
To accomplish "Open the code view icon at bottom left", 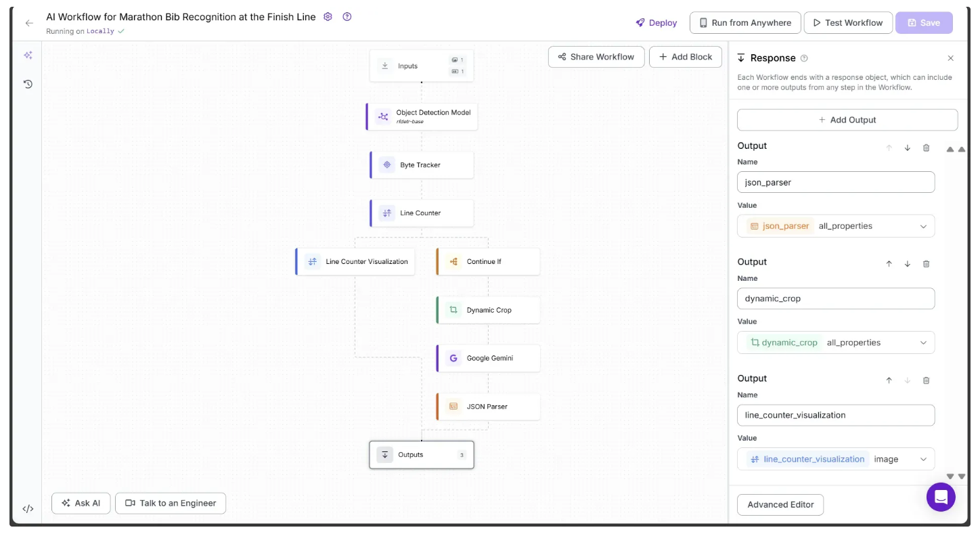I will pos(28,509).
